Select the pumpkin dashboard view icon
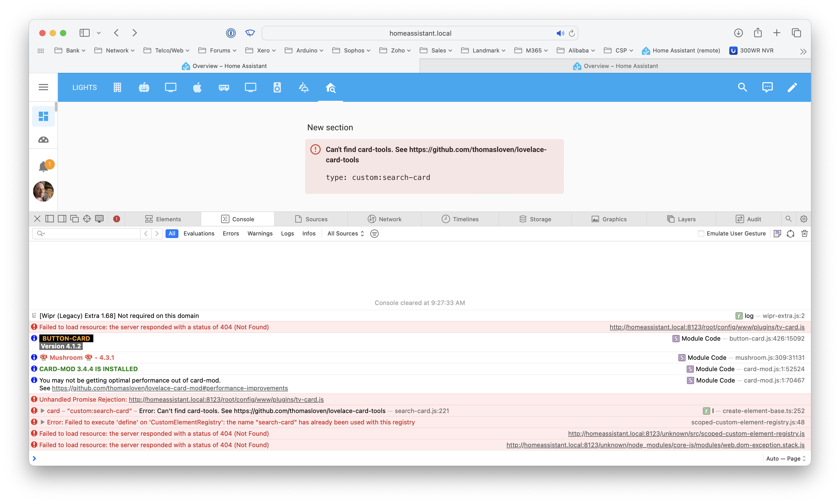The image size is (840, 504). 144,88
